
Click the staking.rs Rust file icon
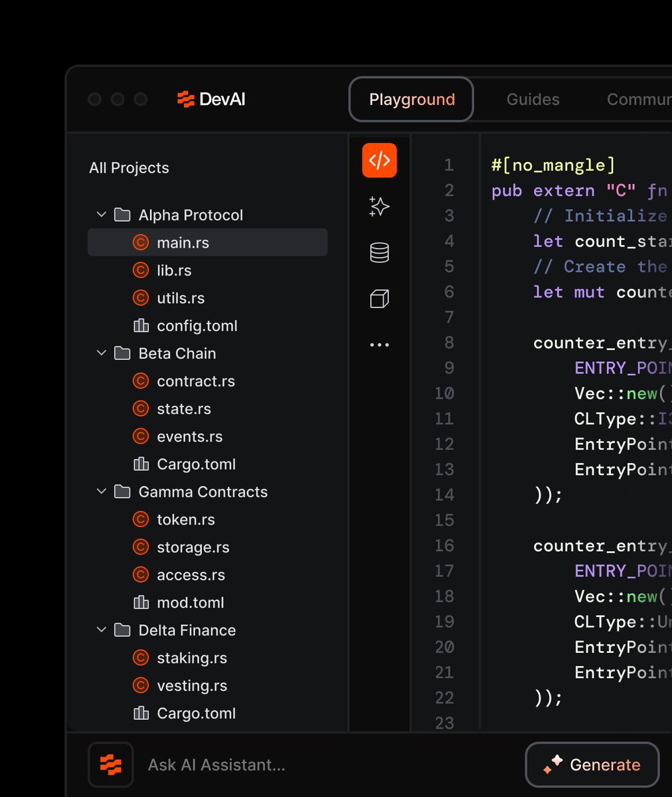[141, 658]
